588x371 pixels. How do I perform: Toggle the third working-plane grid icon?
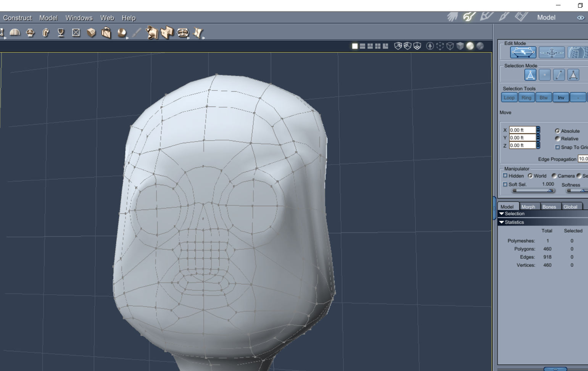point(417,46)
